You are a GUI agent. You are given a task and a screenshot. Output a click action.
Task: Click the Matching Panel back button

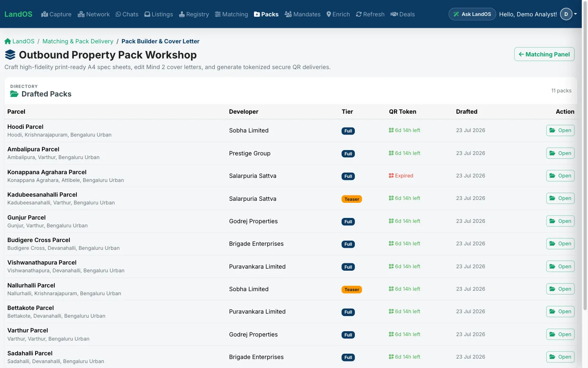(544, 54)
